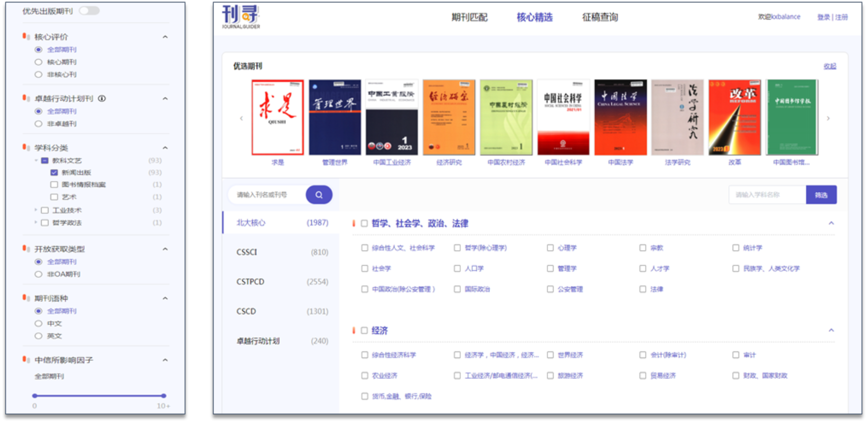The image size is (868, 423).
Task: Collapse the 卓越行动计划刊 filter section
Action: point(165,99)
